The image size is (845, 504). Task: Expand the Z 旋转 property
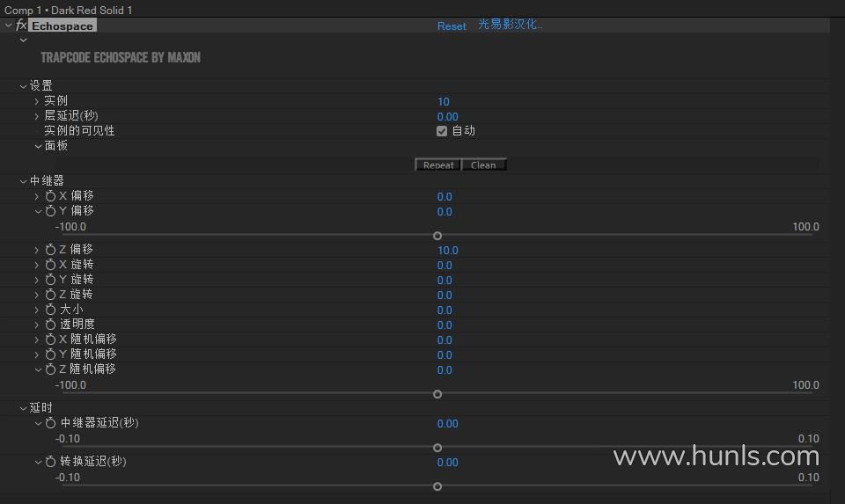click(37, 295)
